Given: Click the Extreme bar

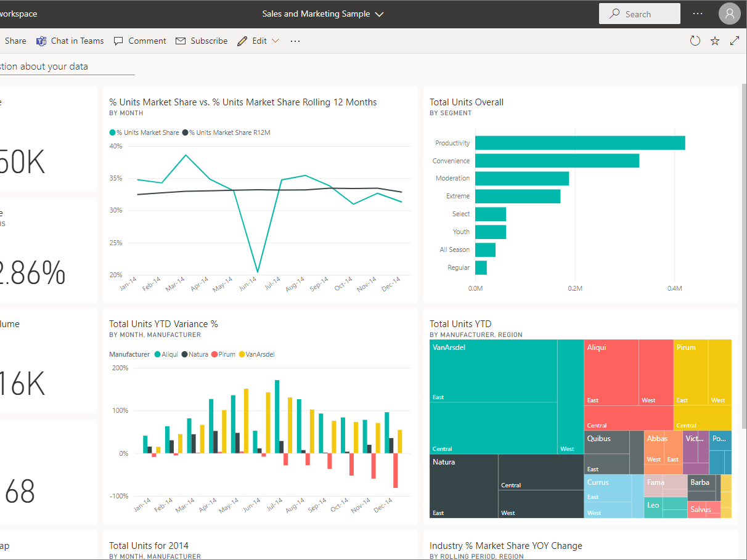Looking at the screenshot, I should pyautogui.click(x=518, y=196).
